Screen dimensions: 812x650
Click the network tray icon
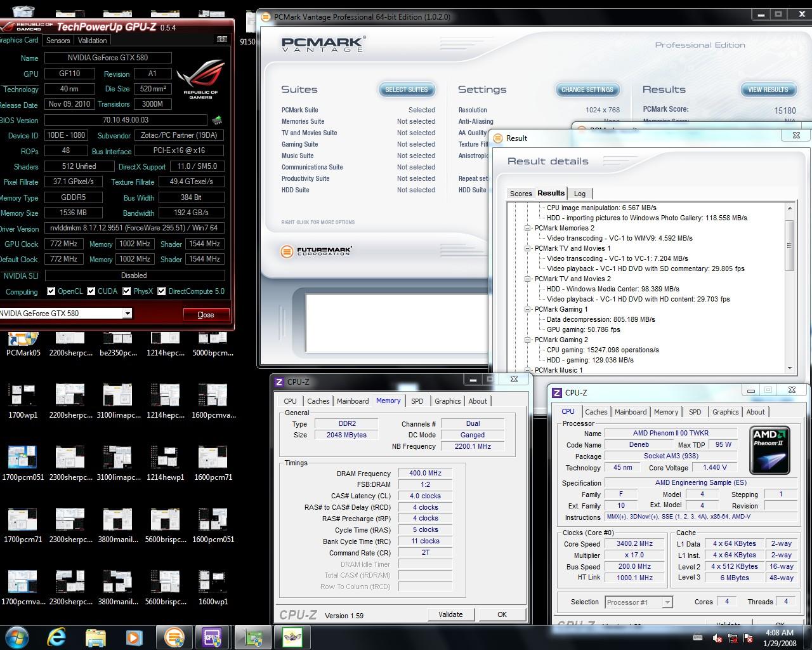click(x=733, y=638)
